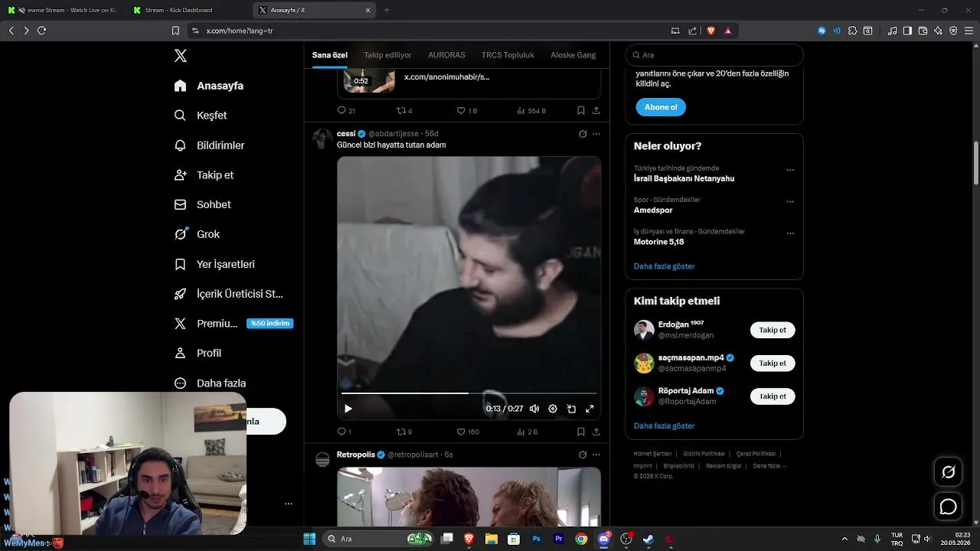This screenshot has height=551, width=980.
Task: Play the cessi tweet video
Action: 348,409
